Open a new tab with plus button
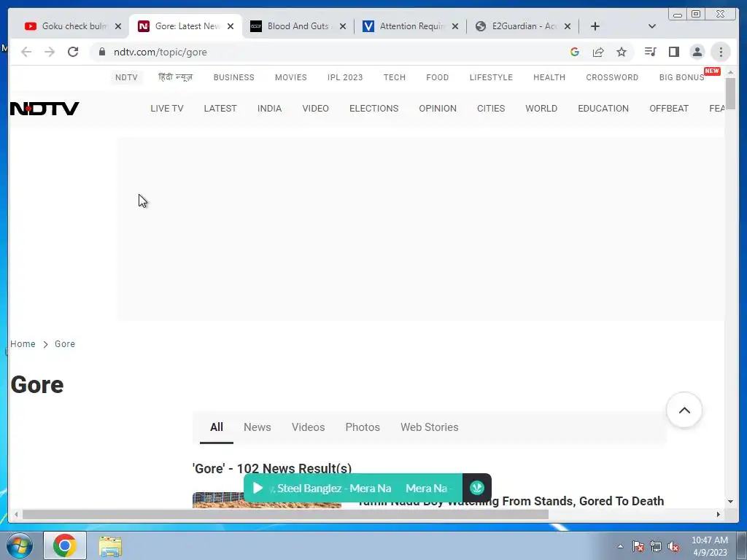Viewport: 747px width, 560px height. [595, 26]
